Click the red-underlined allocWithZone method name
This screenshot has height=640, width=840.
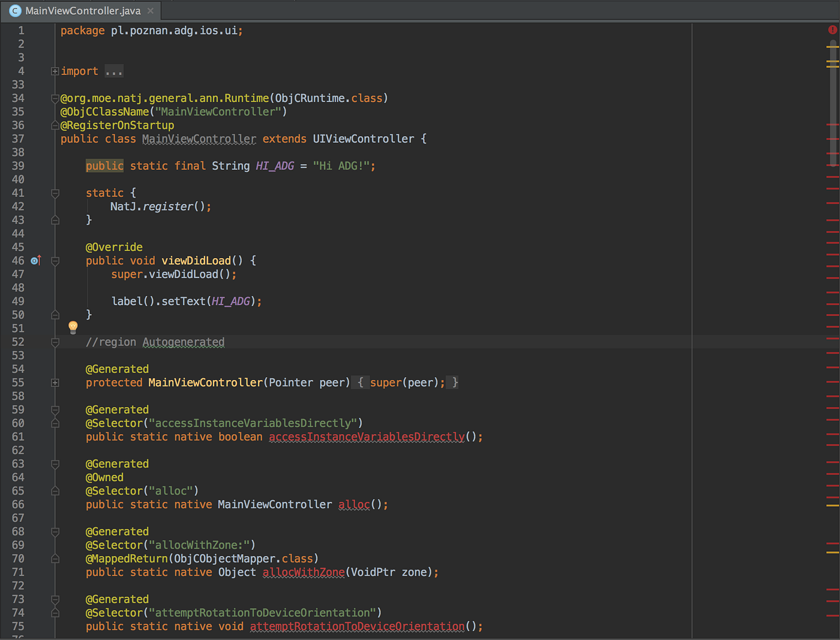pos(304,572)
